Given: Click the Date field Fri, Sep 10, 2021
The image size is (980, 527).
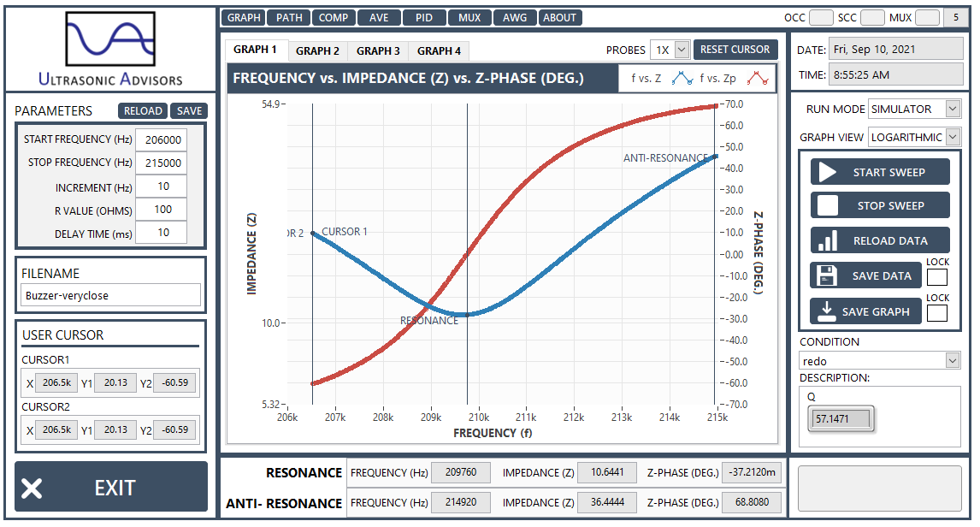Looking at the screenshot, I should [895, 50].
